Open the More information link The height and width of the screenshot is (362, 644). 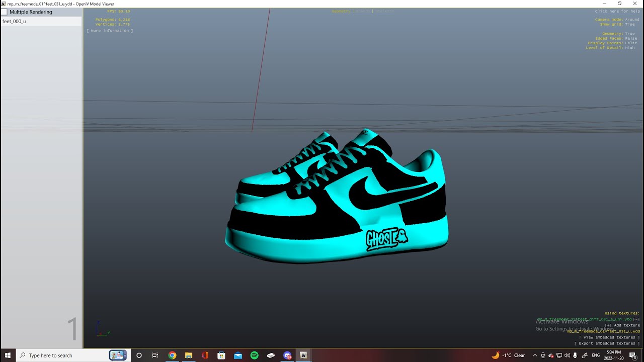[x=110, y=31]
